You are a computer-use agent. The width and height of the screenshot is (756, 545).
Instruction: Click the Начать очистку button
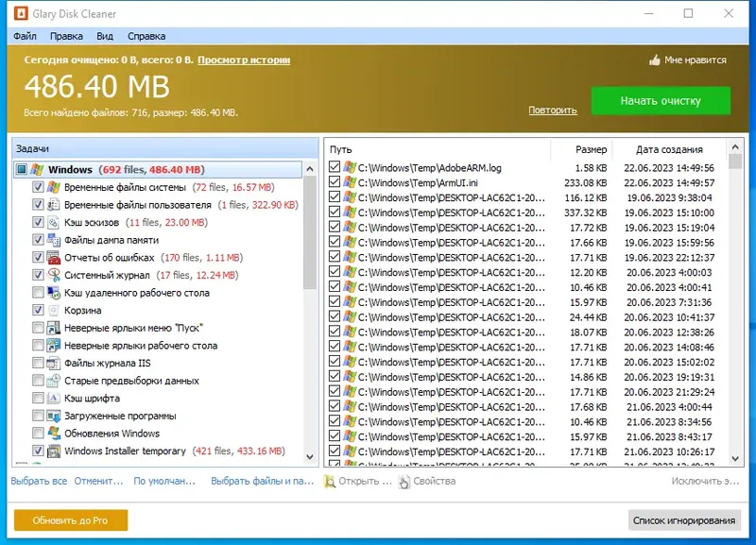tap(661, 101)
